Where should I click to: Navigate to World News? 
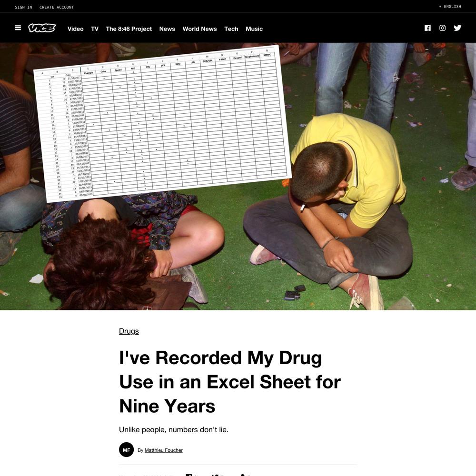tap(199, 29)
